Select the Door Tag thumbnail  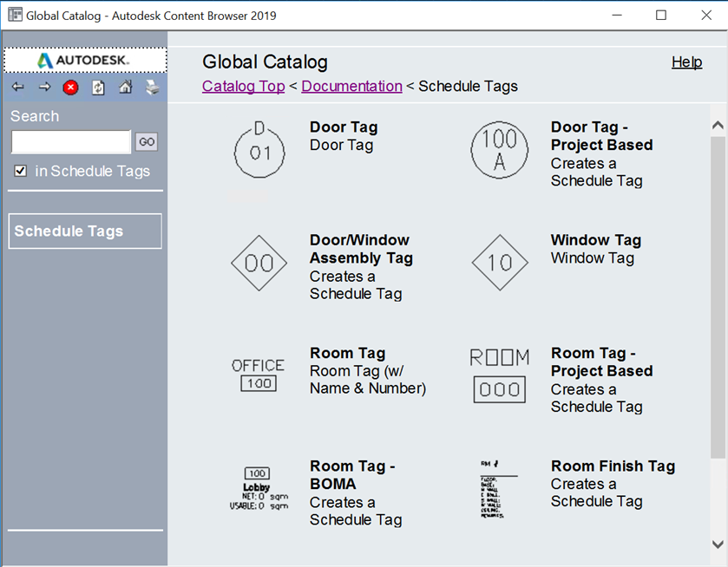(x=259, y=148)
